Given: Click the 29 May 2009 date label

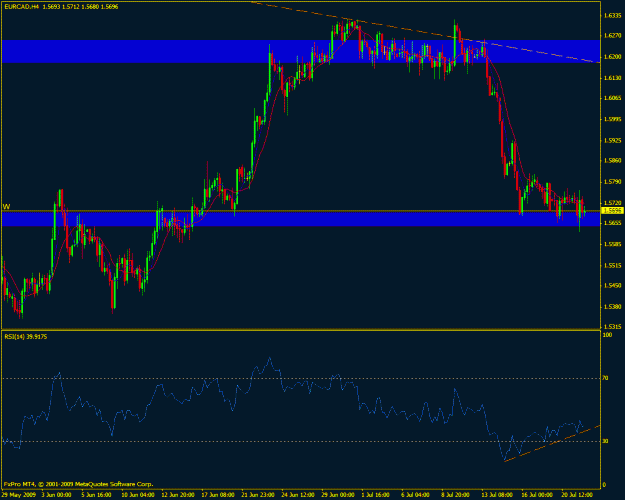Looking at the screenshot, I should [x=19, y=495].
